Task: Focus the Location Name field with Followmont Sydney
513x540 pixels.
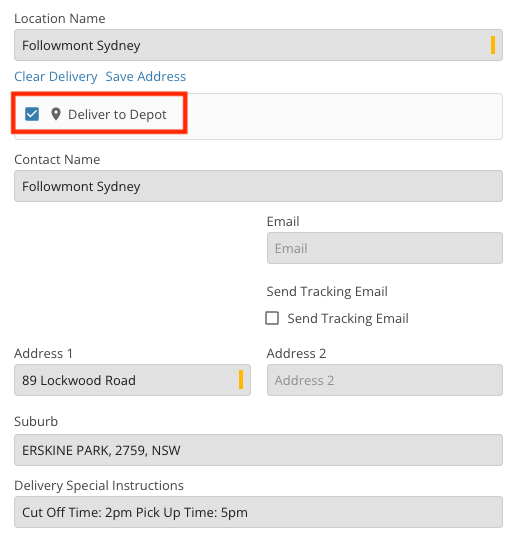Action: click(258, 45)
